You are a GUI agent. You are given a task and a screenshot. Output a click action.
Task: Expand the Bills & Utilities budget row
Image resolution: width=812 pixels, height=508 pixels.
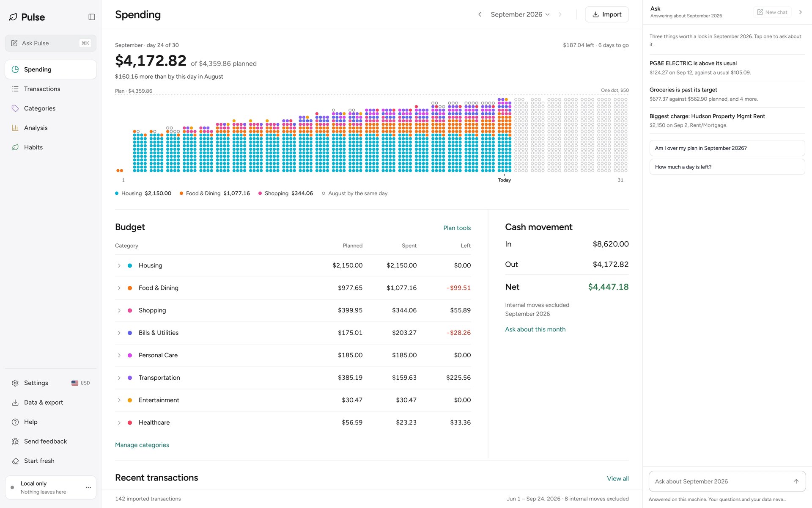(119, 333)
